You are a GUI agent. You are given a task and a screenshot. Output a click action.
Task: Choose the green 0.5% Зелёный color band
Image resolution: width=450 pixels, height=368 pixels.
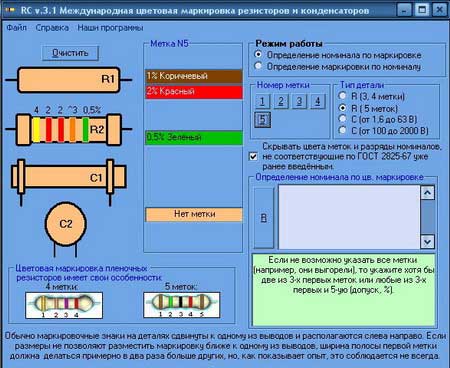[x=194, y=137]
